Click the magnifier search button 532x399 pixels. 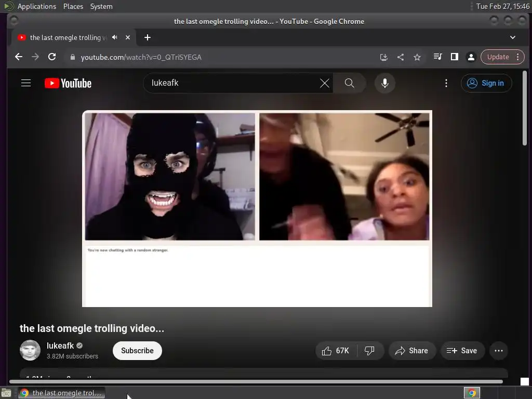point(350,83)
